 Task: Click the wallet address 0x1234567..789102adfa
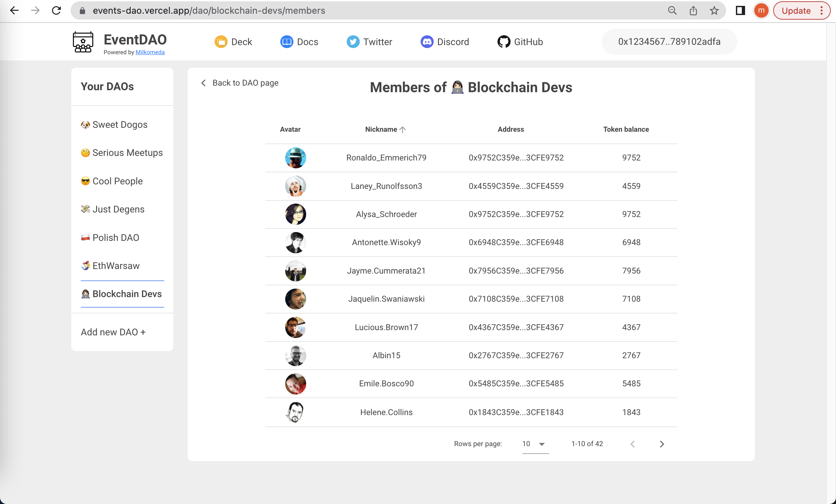pos(669,42)
